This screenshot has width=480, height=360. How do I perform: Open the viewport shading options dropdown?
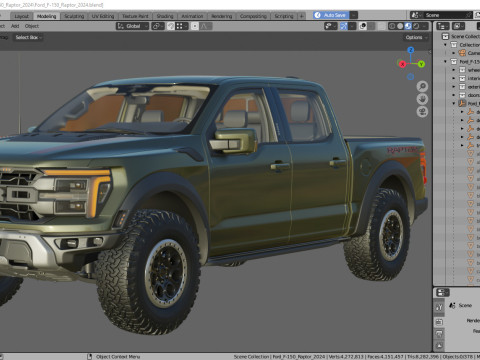(x=425, y=26)
